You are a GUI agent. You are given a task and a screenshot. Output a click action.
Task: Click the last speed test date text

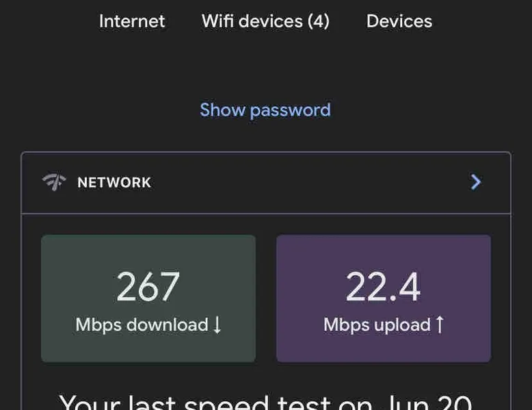pos(265,402)
